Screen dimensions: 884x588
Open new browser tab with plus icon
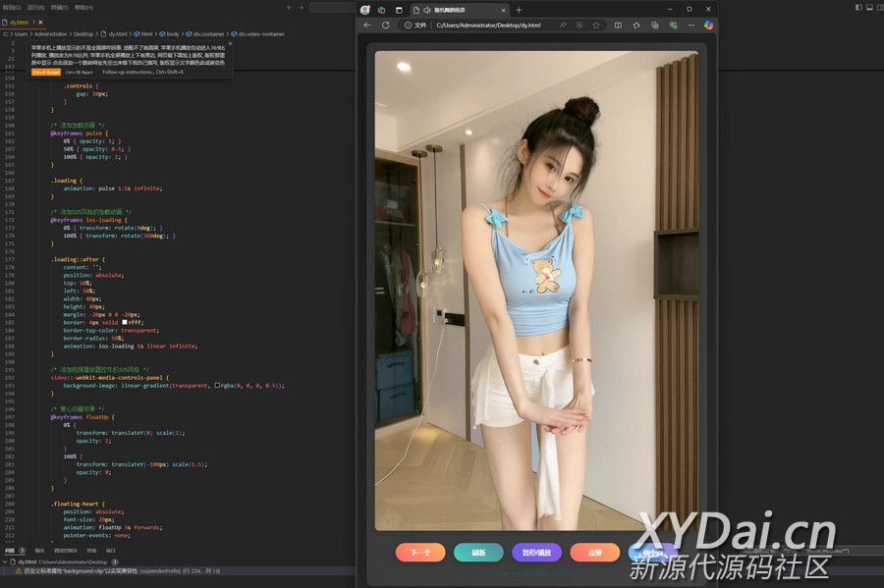[x=519, y=10]
